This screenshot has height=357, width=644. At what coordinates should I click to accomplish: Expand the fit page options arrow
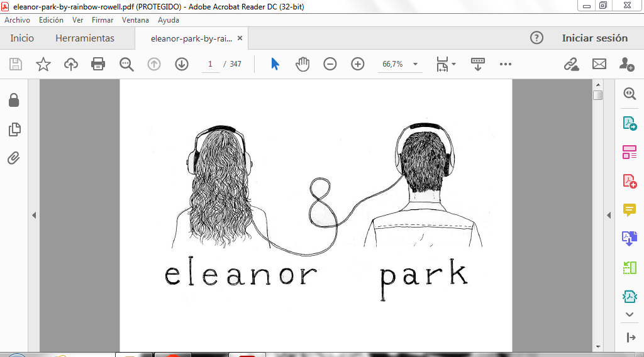coord(454,64)
